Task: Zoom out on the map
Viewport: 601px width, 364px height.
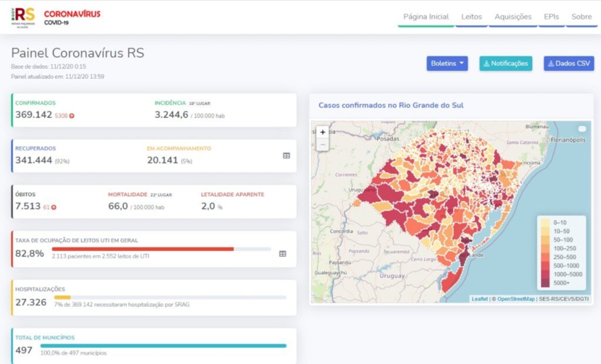Action: 323,144
